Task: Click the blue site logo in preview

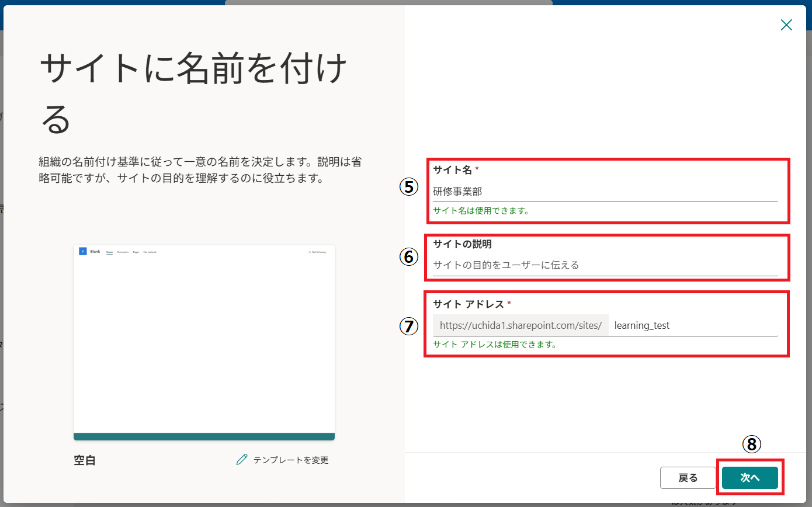Action: click(x=82, y=252)
